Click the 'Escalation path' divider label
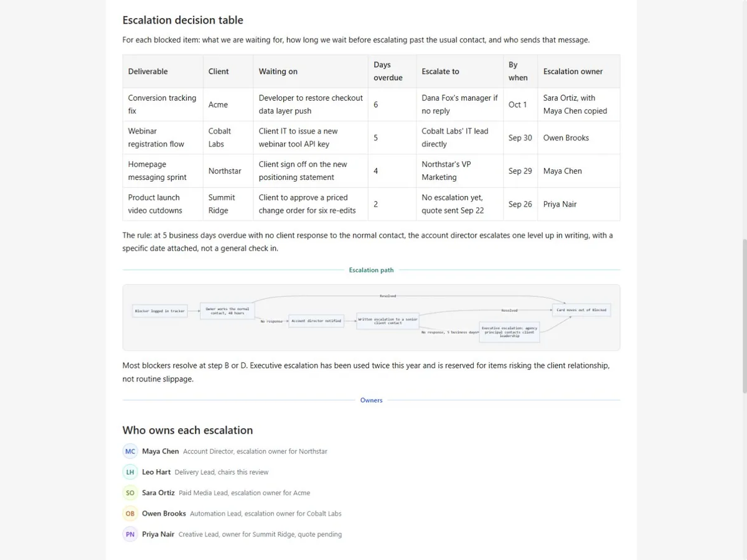Image resolution: width=747 pixels, height=560 pixels. point(371,270)
